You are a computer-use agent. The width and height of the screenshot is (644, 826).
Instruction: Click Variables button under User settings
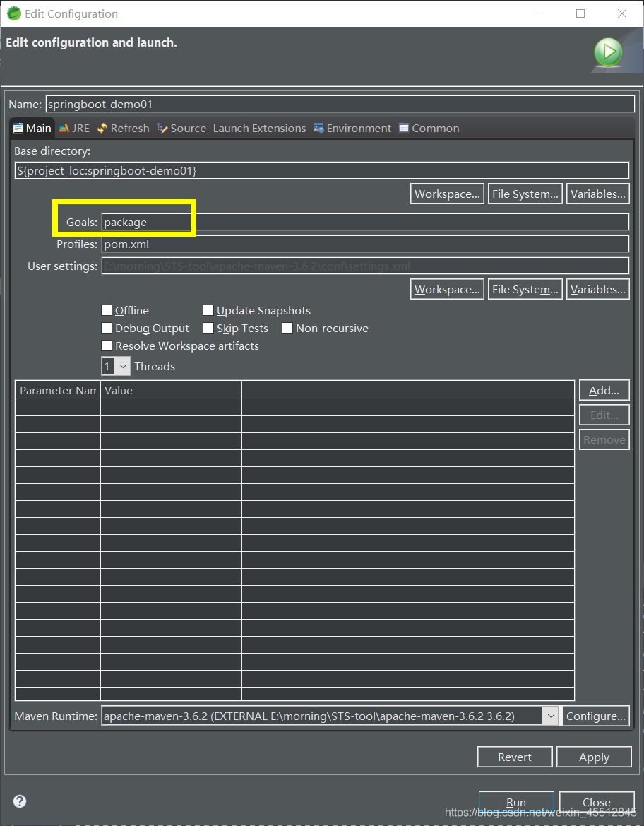(x=597, y=289)
